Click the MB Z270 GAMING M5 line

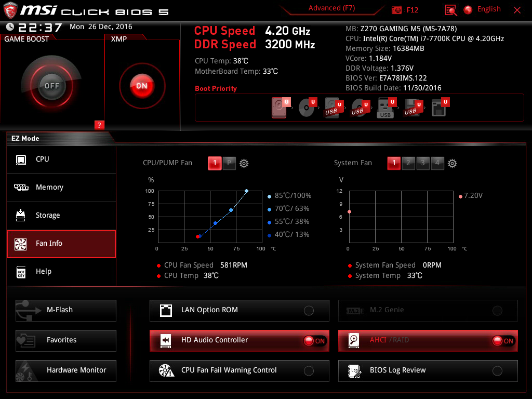pyautogui.click(x=401, y=29)
